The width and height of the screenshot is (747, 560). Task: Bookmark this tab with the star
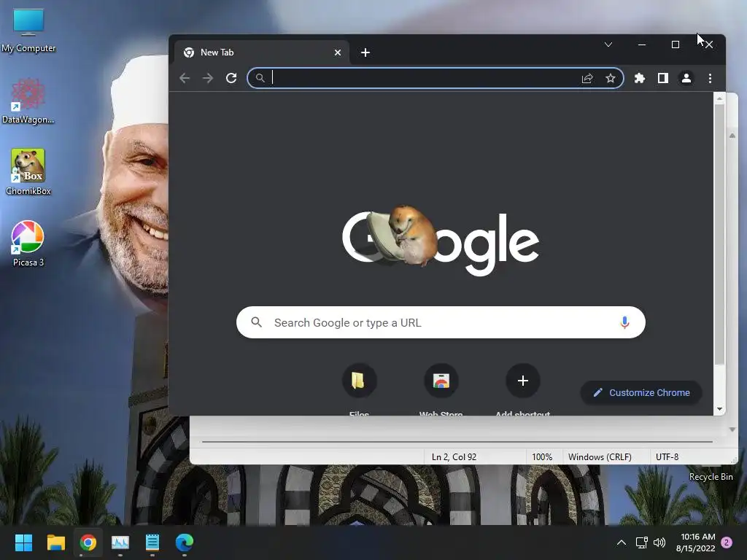pyautogui.click(x=611, y=78)
